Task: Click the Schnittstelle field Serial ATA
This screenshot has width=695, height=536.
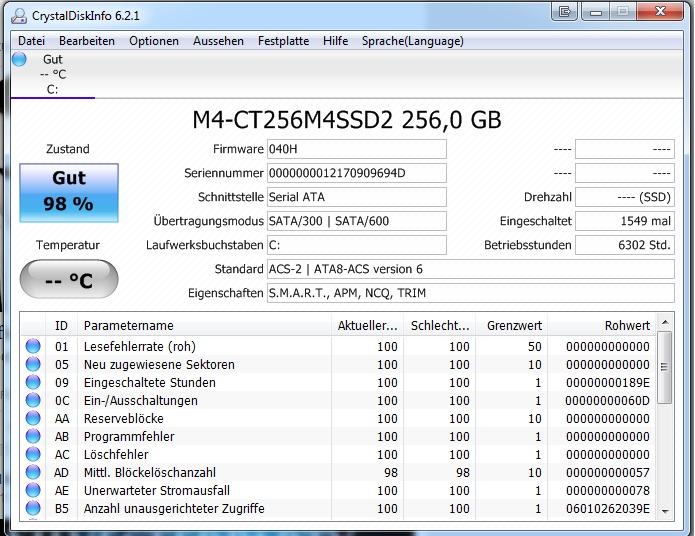Action: (x=357, y=197)
